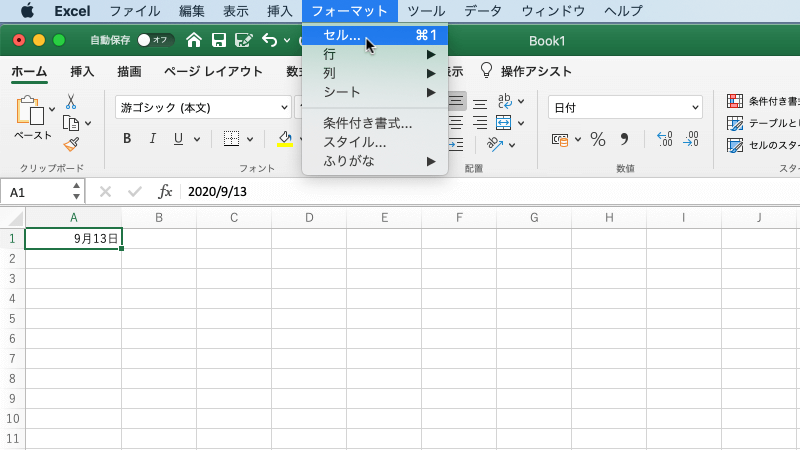Apply Percent Style

(597, 139)
